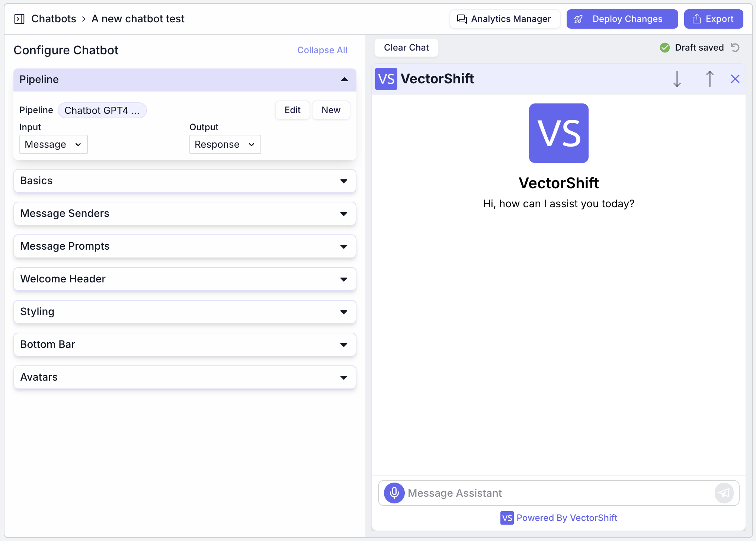Revert draft using the undo icon
The image size is (756, 541).
(x=735, y=47)
